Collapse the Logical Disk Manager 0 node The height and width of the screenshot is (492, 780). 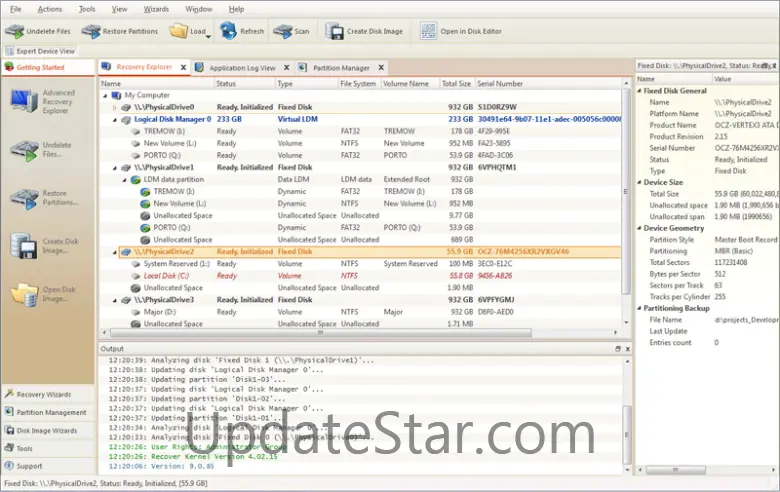[x=114, y=119]
